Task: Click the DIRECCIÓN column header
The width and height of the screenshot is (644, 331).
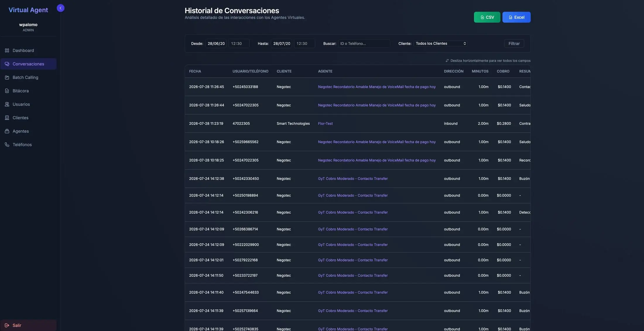Action: [453, 71]
